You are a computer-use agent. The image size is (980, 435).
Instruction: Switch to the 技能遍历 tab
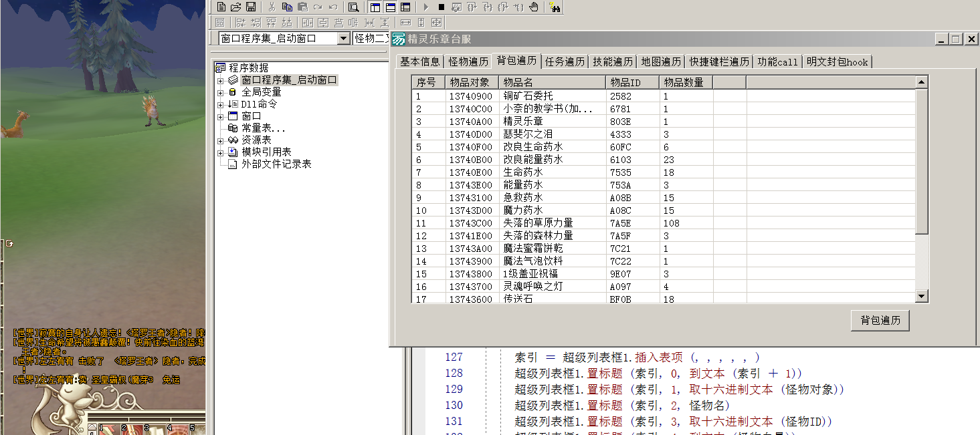[x=613, y=61]
